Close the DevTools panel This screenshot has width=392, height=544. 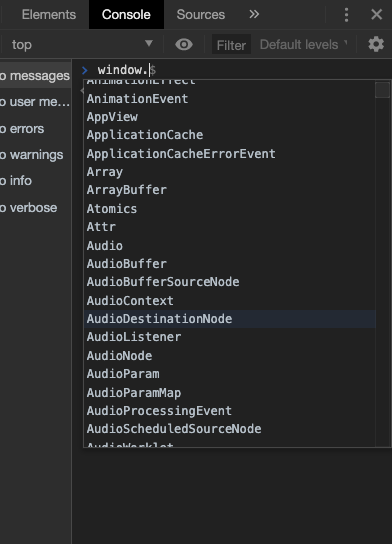click(376, 15)
